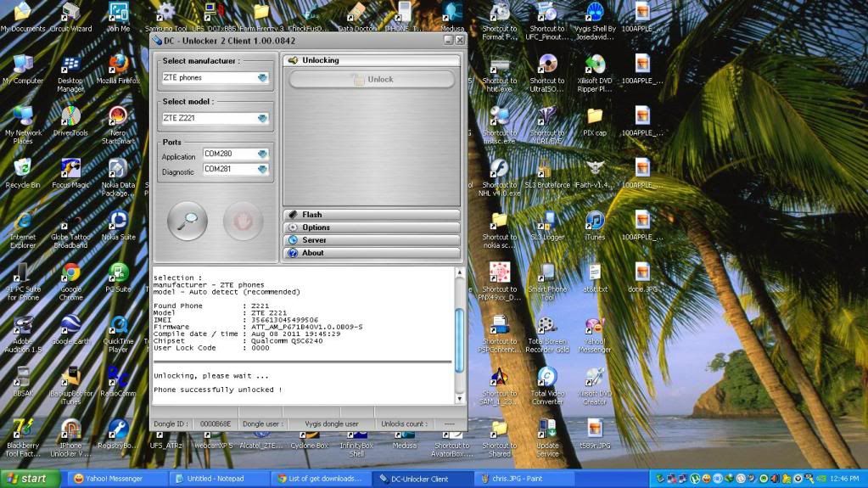Select Mozilla Firefox desktop icon
This screenshot has height=488, width=868.
coord(118,70)
